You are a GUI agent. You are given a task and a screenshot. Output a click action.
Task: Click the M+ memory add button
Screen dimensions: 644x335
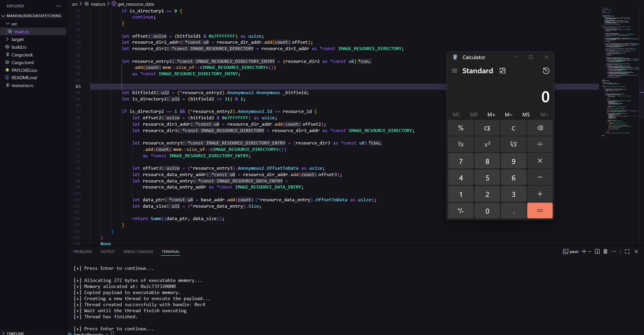point(491,115)
